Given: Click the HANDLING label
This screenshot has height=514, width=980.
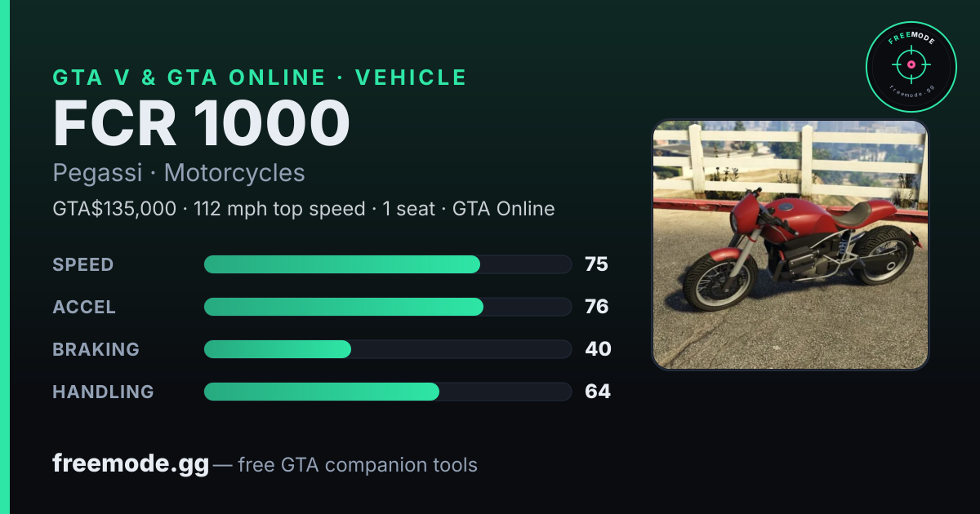Looking at the screenshot, I should click(103, 392).
